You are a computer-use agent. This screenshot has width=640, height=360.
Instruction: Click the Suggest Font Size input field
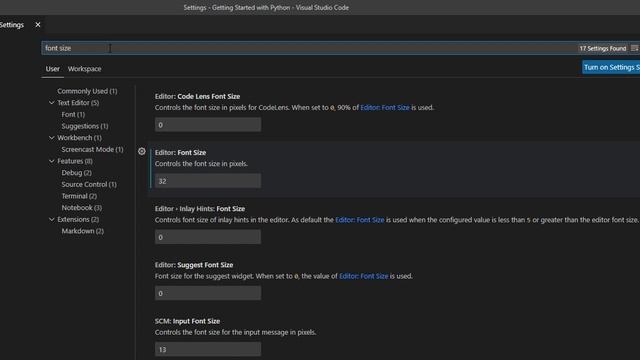coord(208,293)
